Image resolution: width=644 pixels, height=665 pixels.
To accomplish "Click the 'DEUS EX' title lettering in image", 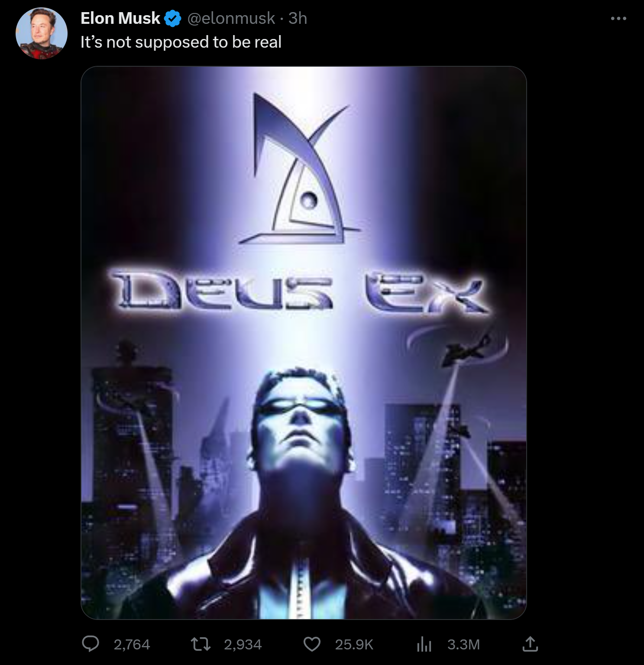I will tap(301, 290).
